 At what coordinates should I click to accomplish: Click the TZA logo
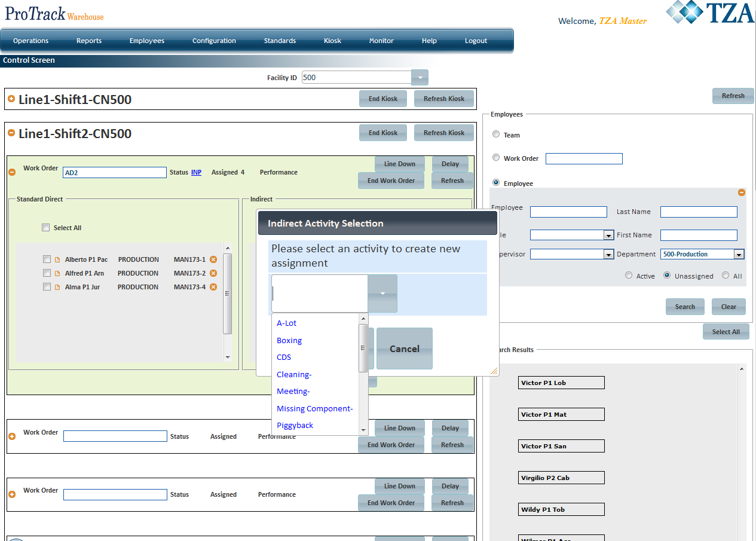pos(710,12)
